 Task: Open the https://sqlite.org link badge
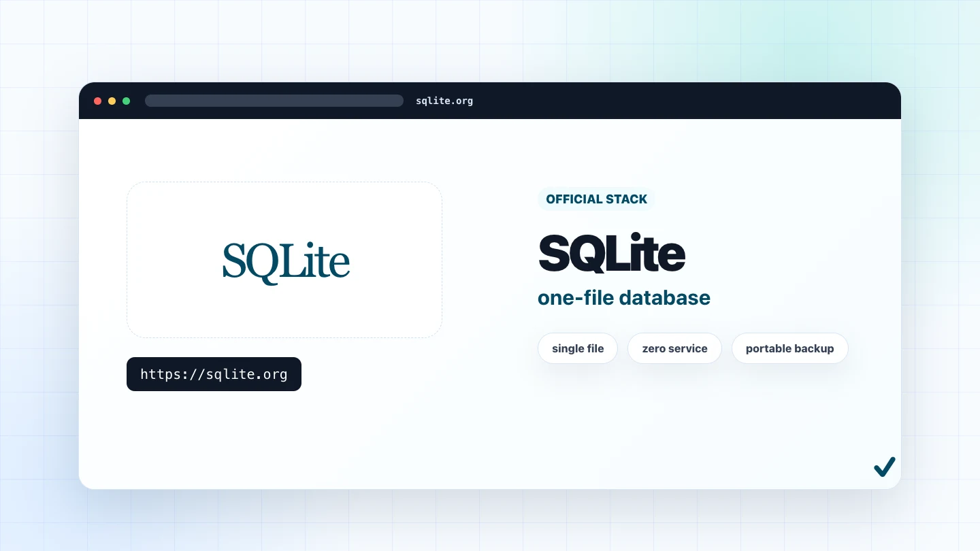(x=214, y=374)
